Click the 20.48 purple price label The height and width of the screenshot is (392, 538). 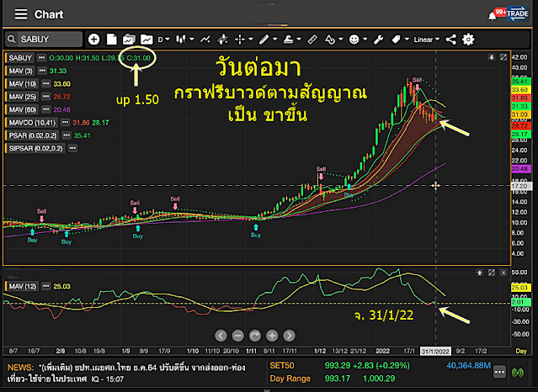point(521,169)
